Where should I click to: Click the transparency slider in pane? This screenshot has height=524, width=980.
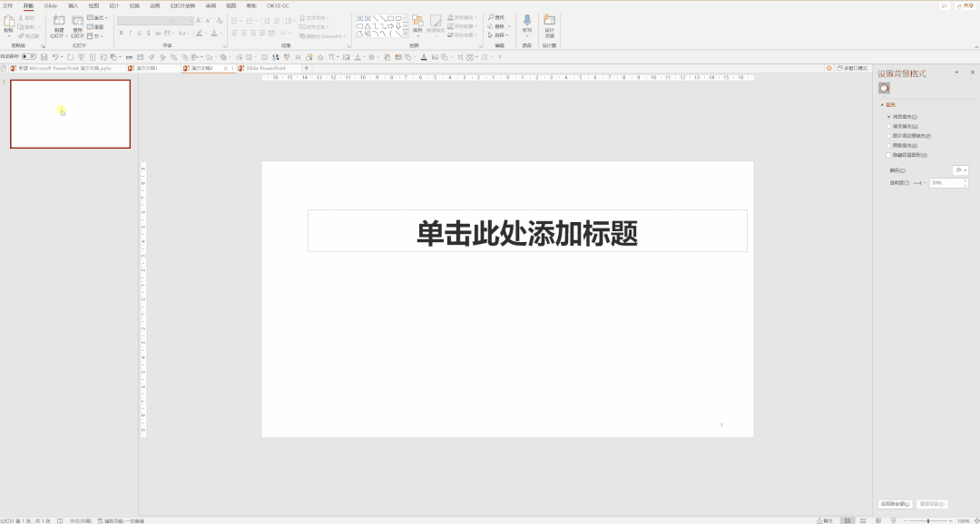920,183
